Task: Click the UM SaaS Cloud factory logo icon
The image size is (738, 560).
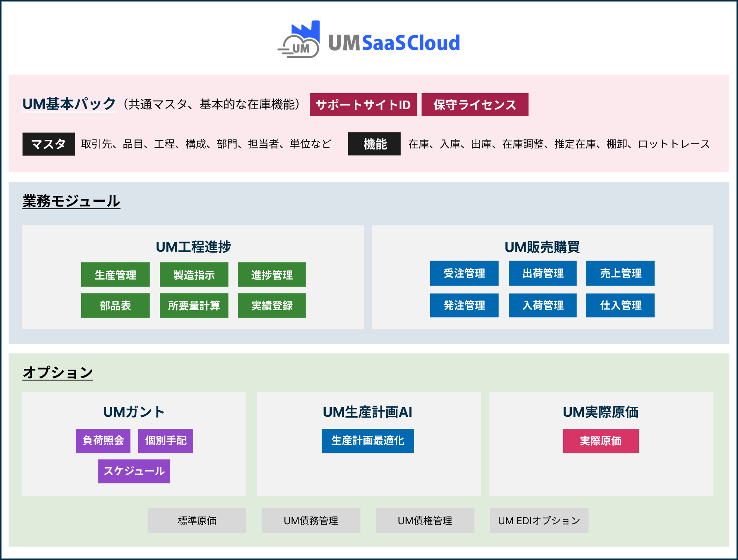Action: click(x=299, y=39)
